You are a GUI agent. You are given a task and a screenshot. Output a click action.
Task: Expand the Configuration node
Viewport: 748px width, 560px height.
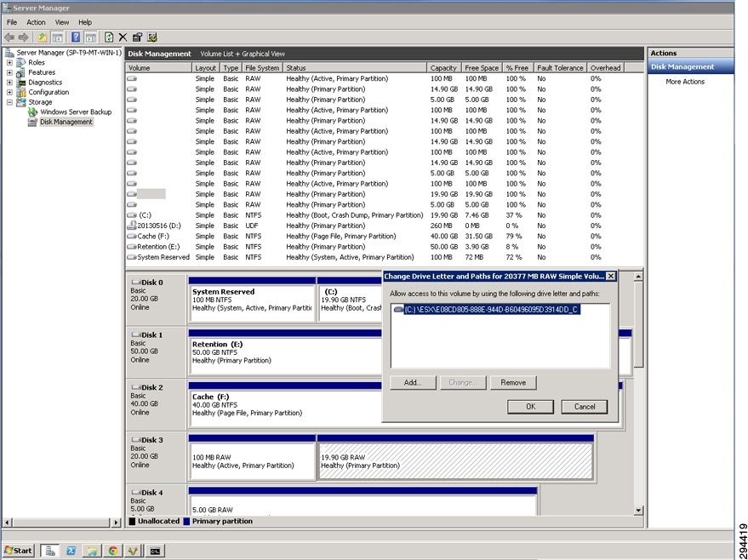[x=9, y=92]
